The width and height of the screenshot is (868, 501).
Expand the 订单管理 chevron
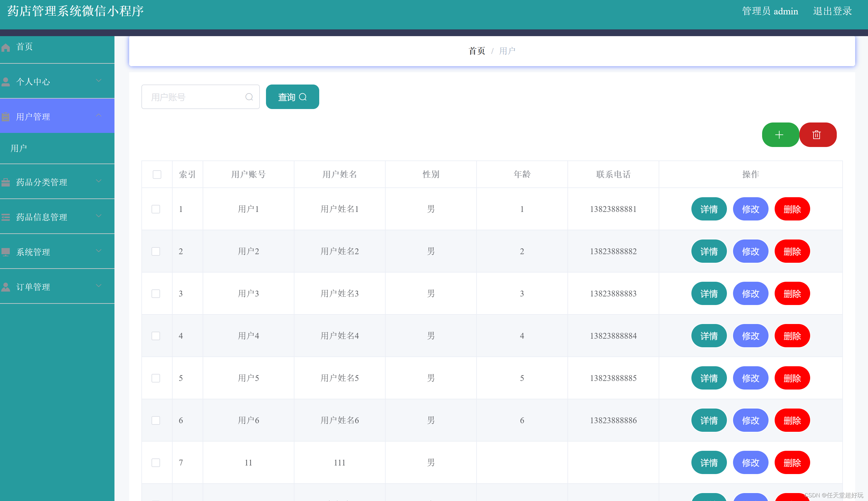pyautogui.click(x=99, y=286)
